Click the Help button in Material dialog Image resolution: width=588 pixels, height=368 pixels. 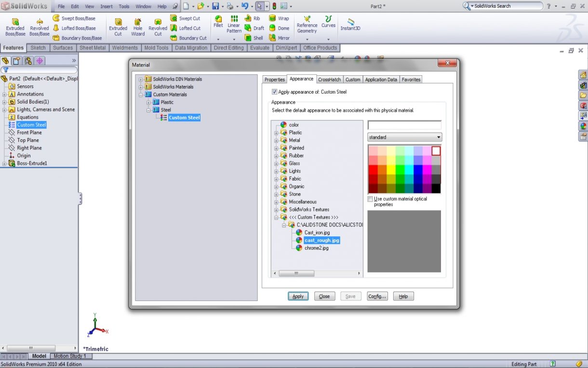tap(403, 296)
